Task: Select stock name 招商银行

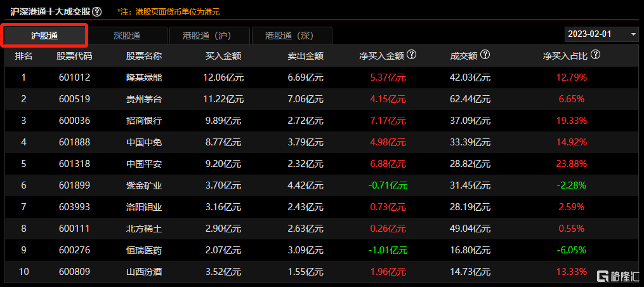Action: [x=144, y=121]
